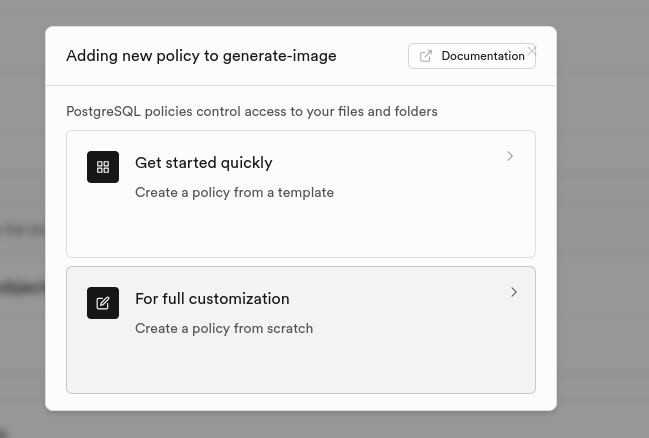Click the external link icon beside Documentation
This screenshot has height=438, width=649.
tap(426, 56)
